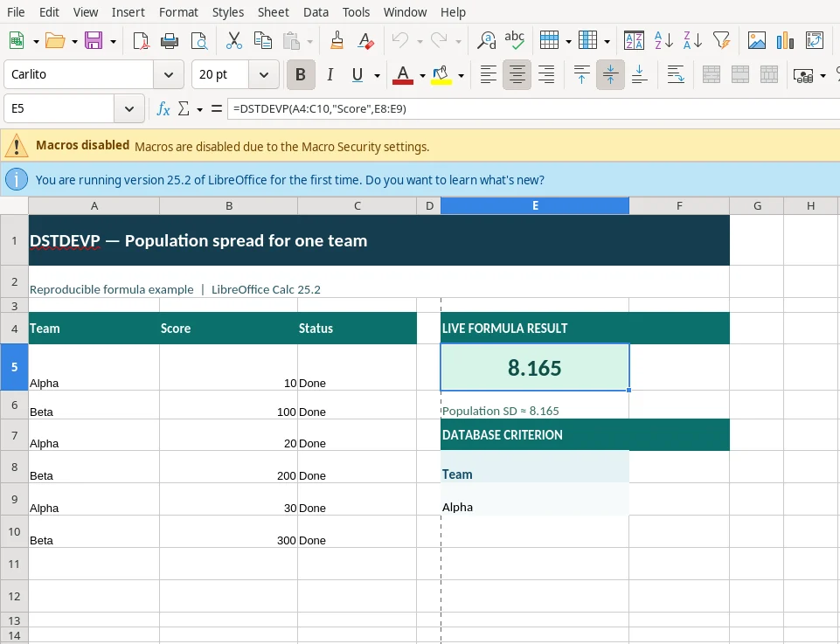The width and height of the screenshot is (840, 644).
Task: Expand the Sum function dropdown arrow
Action: pos(200,109)
